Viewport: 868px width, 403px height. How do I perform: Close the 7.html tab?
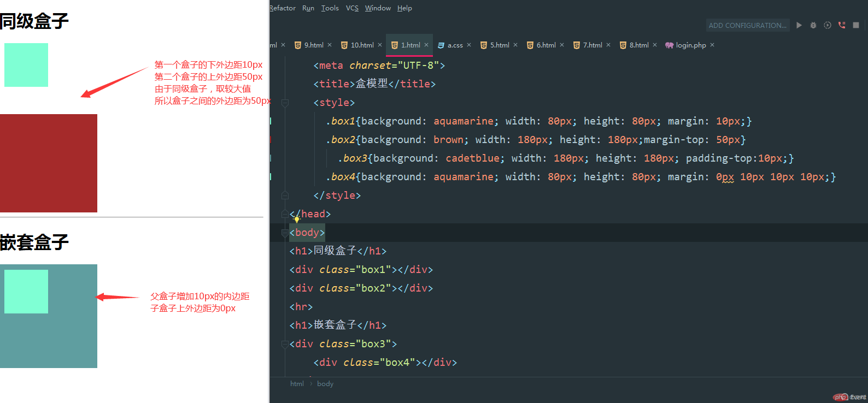(x=608, y=45)
